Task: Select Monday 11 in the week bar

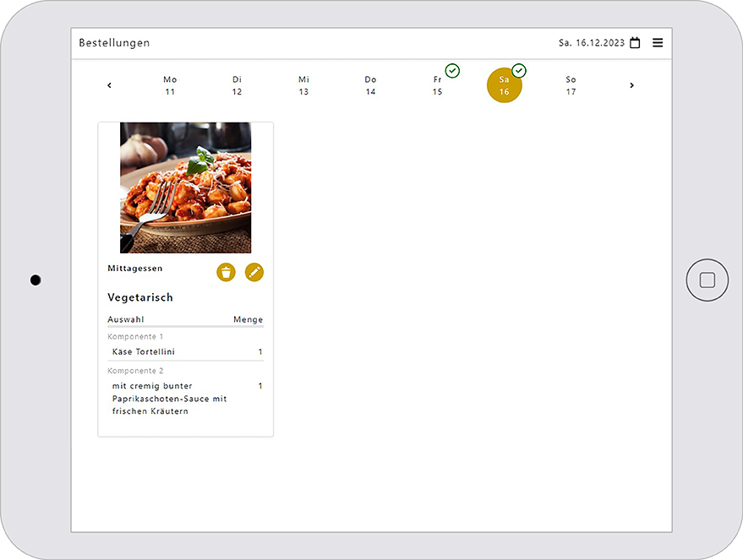Action: click(170, 85)
